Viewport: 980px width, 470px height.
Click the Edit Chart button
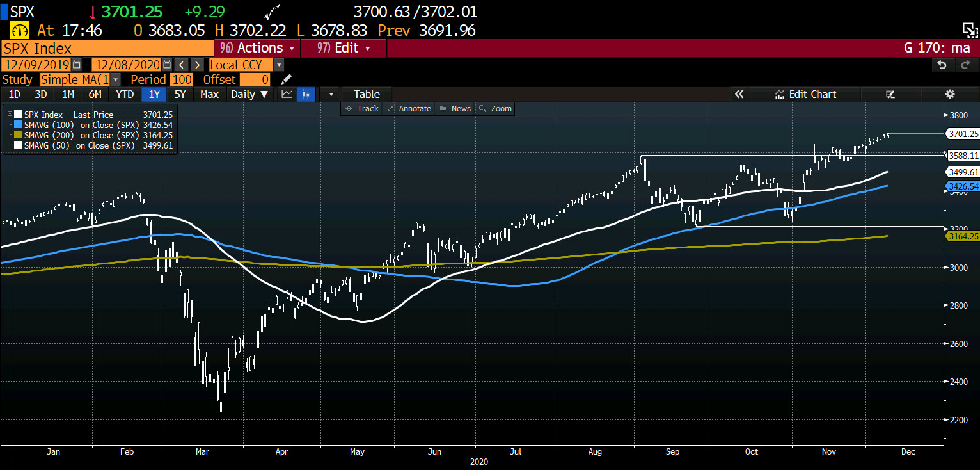coord(805,94)
